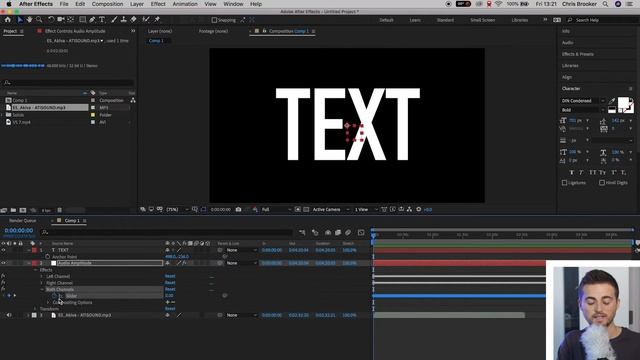Open the magnification ratio 75% dropdown
The image size is (640, 360).
(177, 209)
